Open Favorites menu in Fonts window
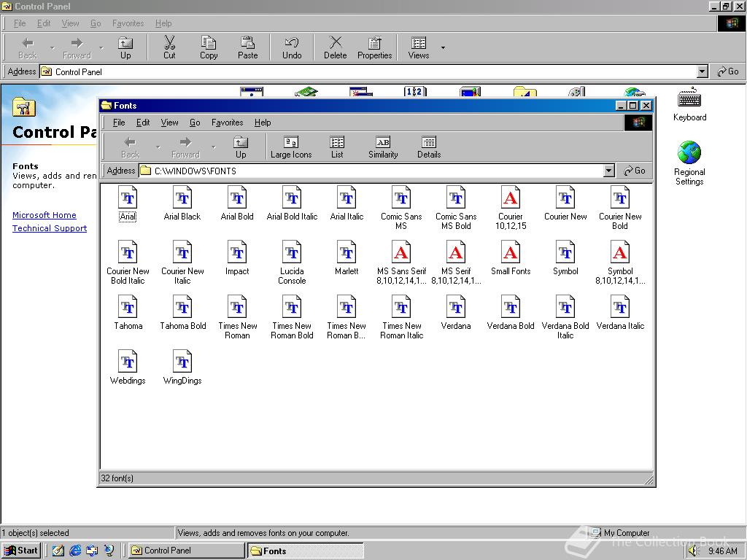The width and height of the screenshot is (747, 560). point(228,122)
